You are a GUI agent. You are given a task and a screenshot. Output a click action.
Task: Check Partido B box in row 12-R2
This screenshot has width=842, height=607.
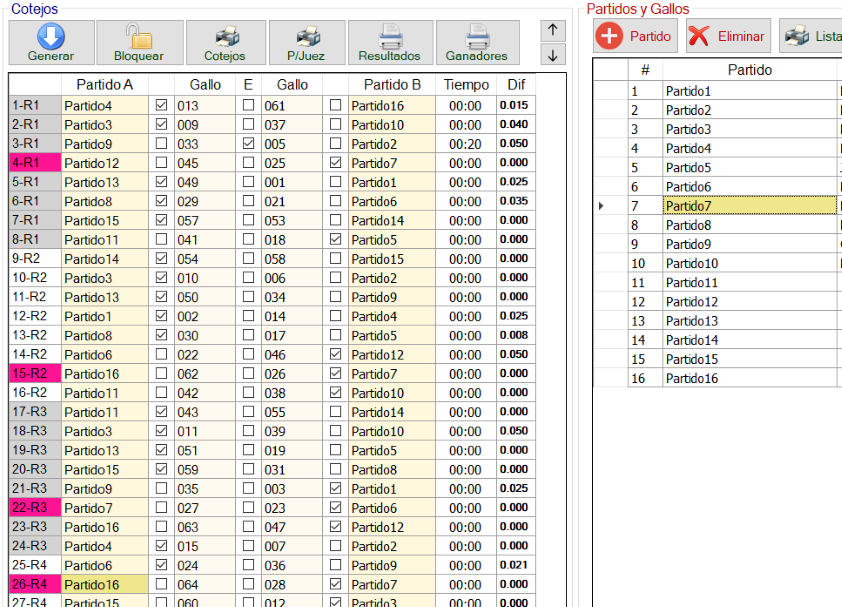click(x=335, y=316)
